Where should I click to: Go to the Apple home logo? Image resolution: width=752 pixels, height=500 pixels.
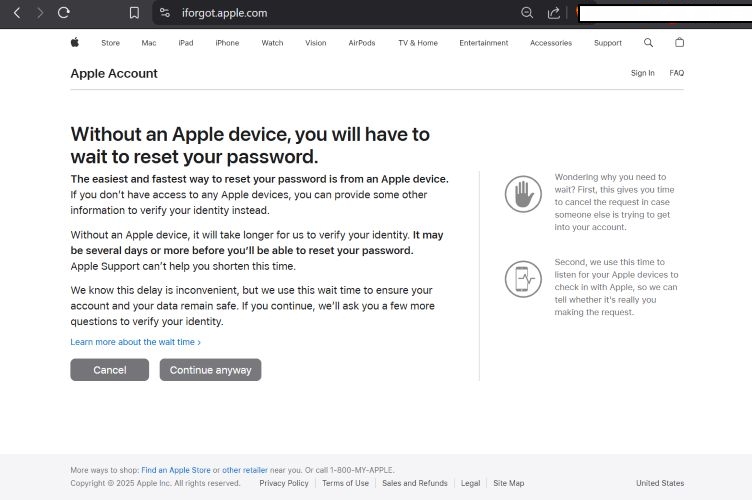[x=74, y=43]
